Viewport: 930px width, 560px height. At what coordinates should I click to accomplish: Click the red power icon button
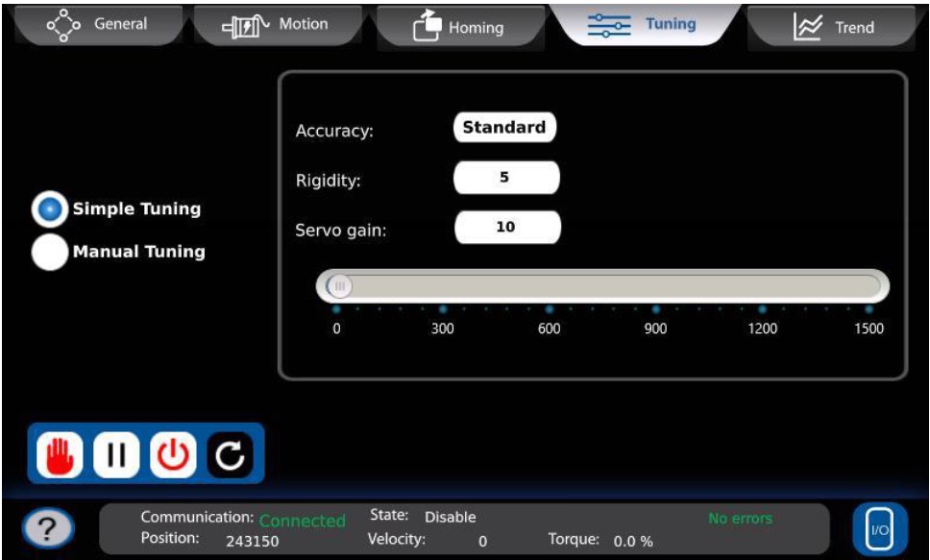point(173,455)
